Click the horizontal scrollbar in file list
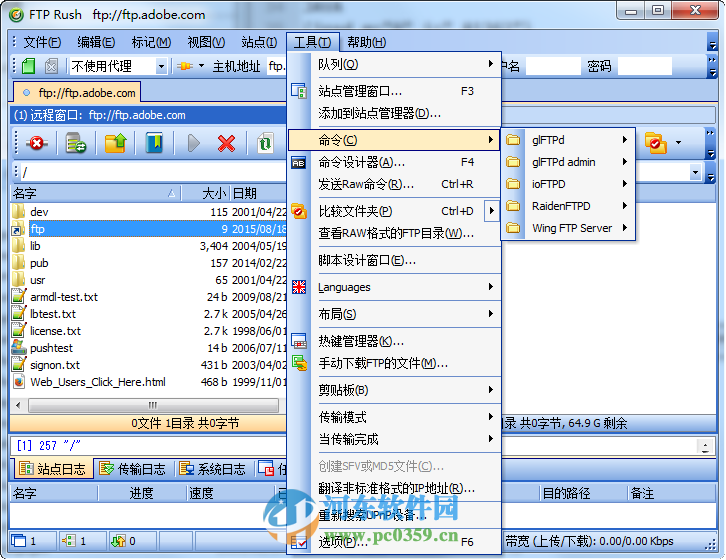 (x=153, y=405)
